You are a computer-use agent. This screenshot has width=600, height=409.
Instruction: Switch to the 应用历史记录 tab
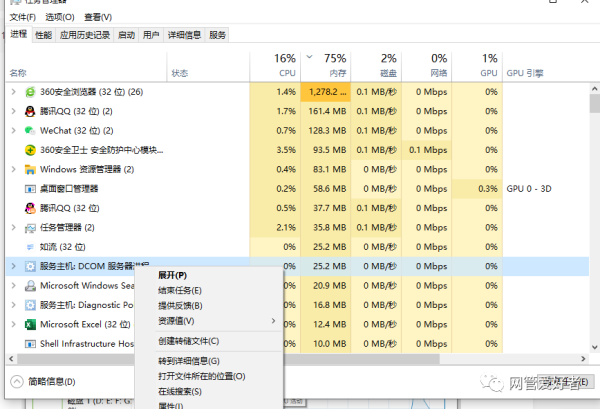point(85,35)
